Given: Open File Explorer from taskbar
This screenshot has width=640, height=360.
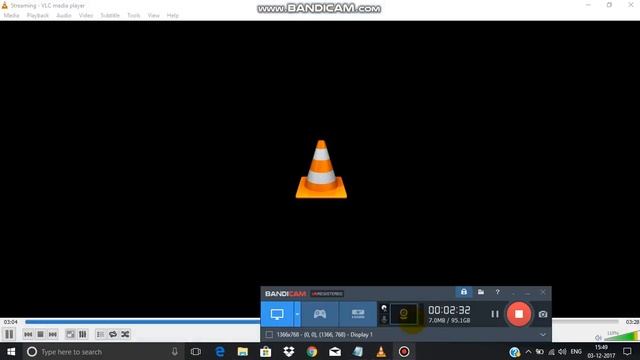Looking at the screenshot, I should point(243,351).
